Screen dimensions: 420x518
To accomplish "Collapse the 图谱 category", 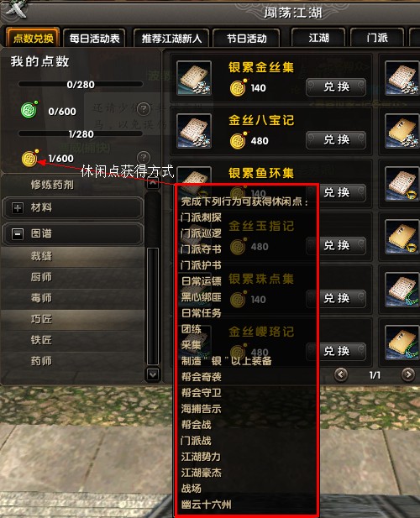I will pyautogui.click(x=18, y=234).
